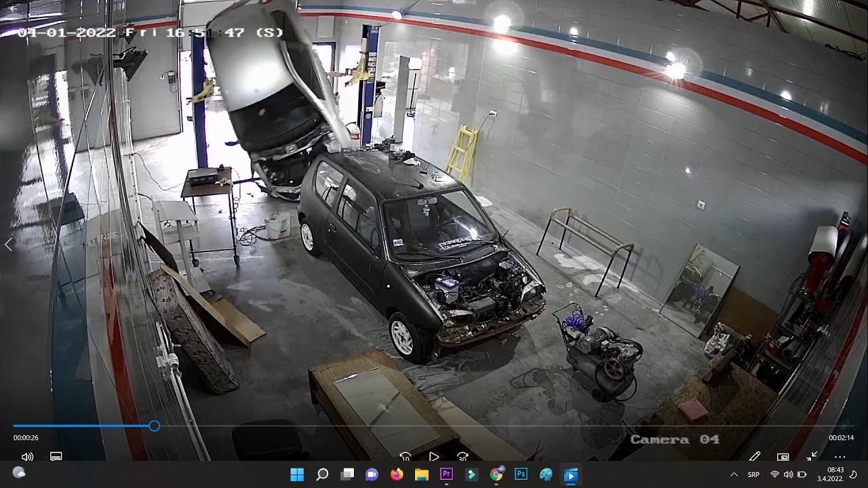Skip back 10 seconds

tap(406, 457)
